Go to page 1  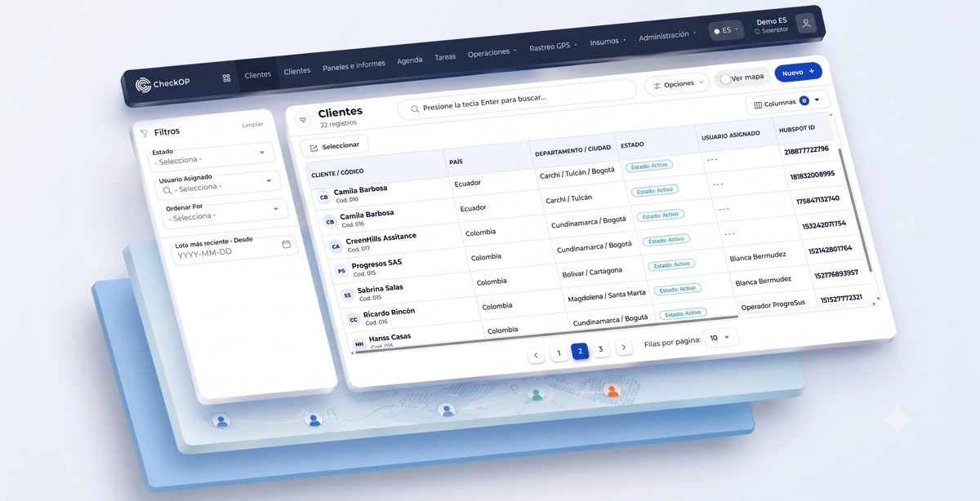pyautogui.click(x=559, y=353)
